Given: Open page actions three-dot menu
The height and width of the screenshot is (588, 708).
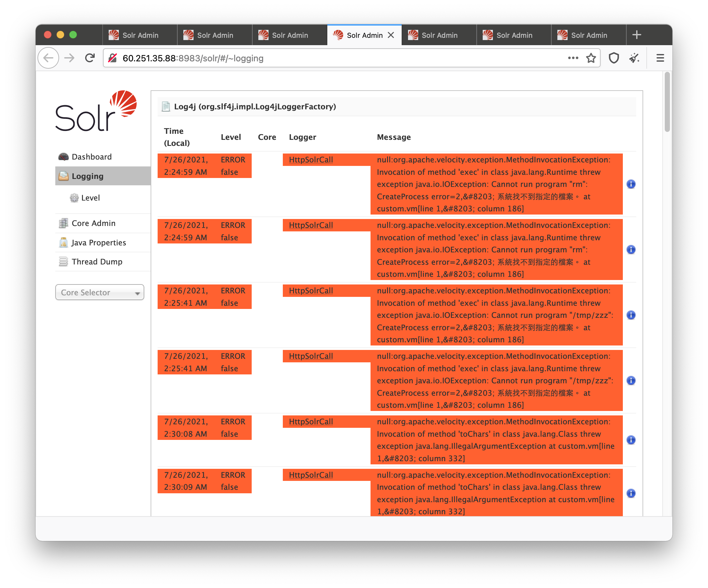Looking at the screenshot, I should coord(573,58).
